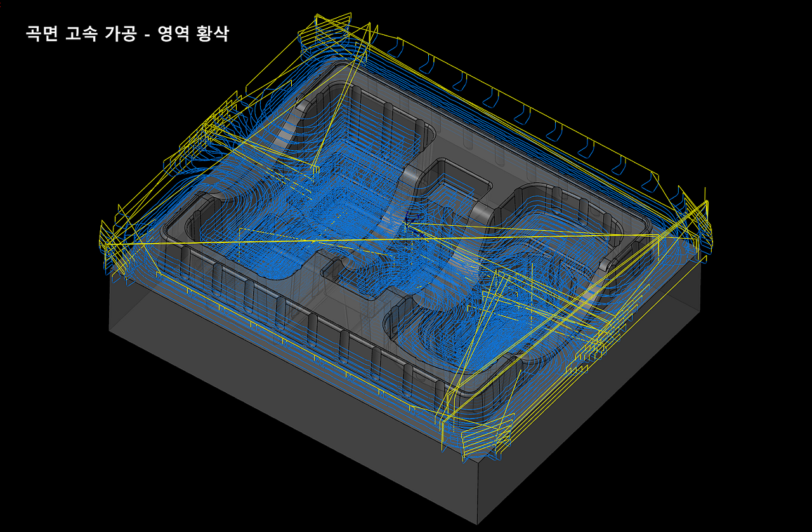The width and height of the screenshot is (812, 532).
Task: Click the title text "곡면 고속 가공 - 영역 황삭"
Action: coord(128,34)
